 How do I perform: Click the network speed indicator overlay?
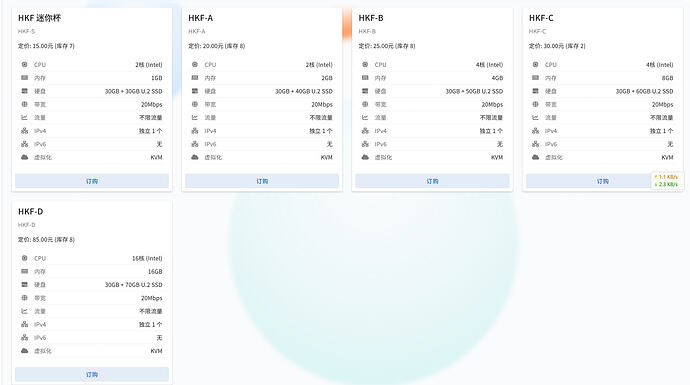[x=667, y=180]
